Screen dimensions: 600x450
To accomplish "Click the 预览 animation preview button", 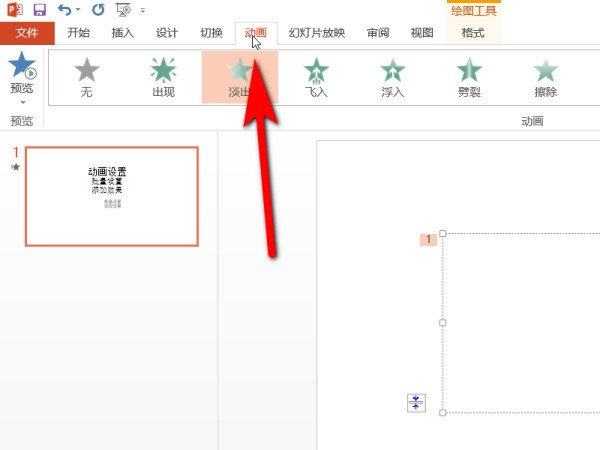I will (22, 73).
